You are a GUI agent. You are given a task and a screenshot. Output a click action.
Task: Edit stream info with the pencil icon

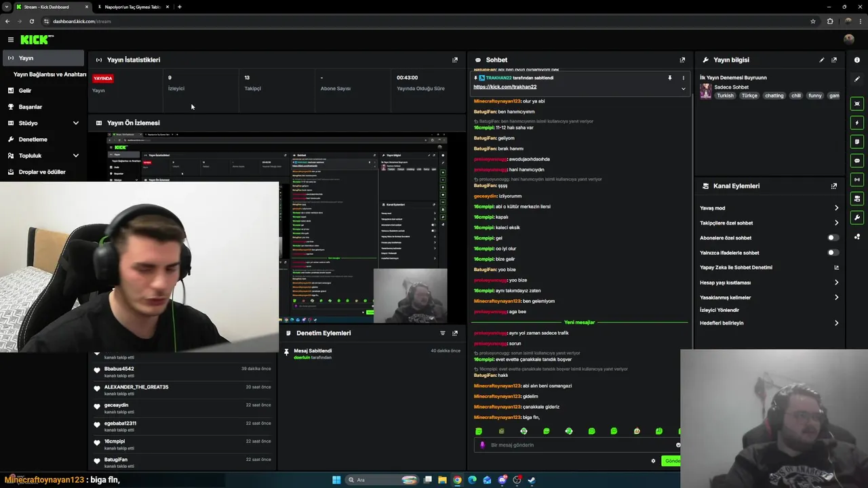[x=822, y=60]
